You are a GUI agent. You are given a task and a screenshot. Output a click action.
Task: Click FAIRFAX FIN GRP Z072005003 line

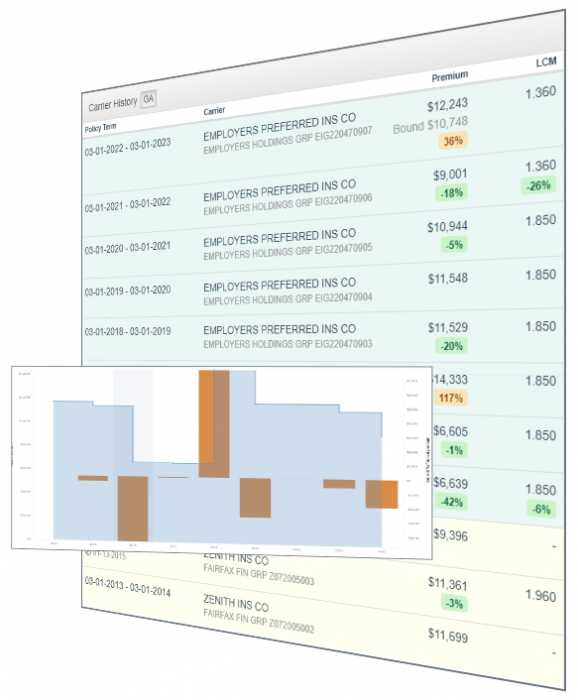[259, 574]
